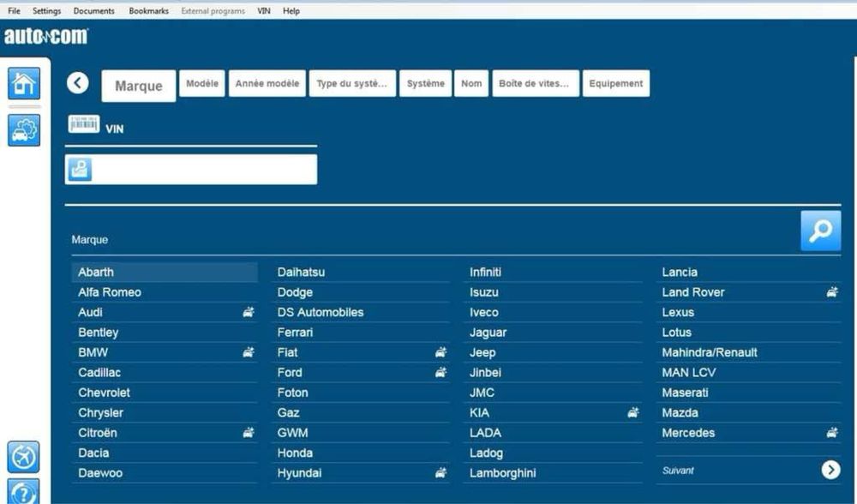Open the VIN menu
The width and height of the screenshot is (857, 504).
263,10
